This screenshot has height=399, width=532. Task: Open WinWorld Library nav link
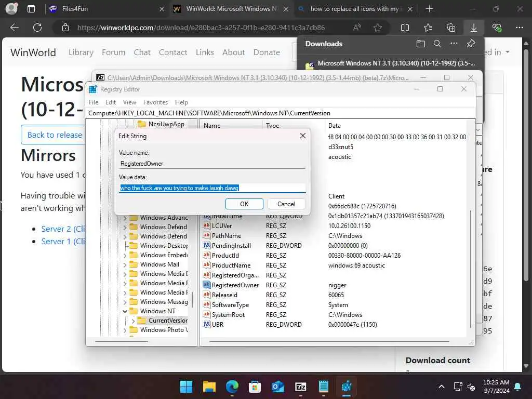pos(81,52)
